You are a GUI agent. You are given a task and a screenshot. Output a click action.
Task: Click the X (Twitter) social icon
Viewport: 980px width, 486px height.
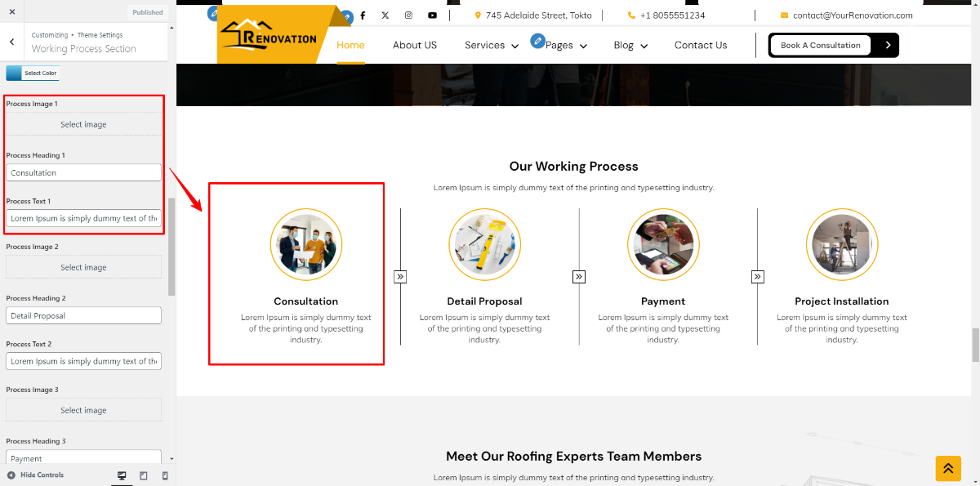pos(385,16)
